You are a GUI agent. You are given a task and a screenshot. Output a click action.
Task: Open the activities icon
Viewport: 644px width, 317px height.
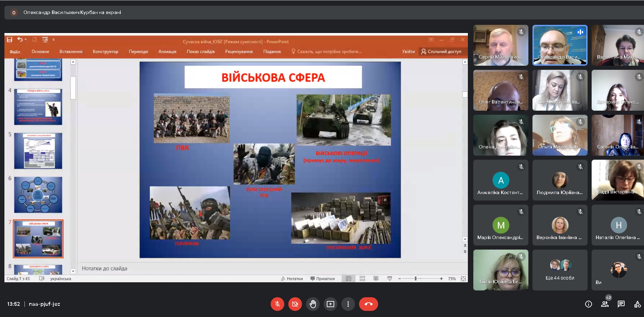click(637, 304)
